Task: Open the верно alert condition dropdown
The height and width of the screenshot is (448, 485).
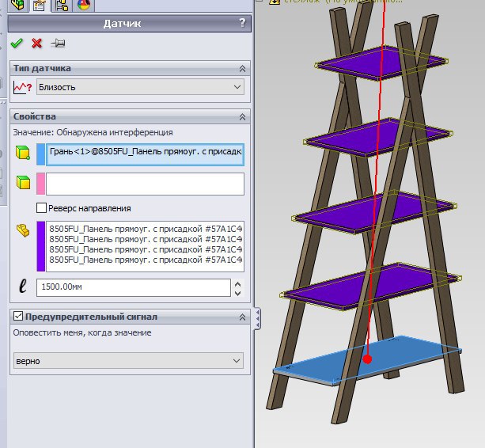Action: point(128,361)
